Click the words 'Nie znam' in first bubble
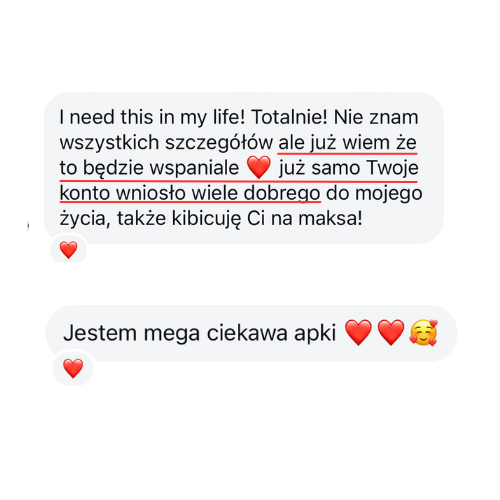Image resolution: width=500 pixels, height=500 pixels. coord(376,117)
